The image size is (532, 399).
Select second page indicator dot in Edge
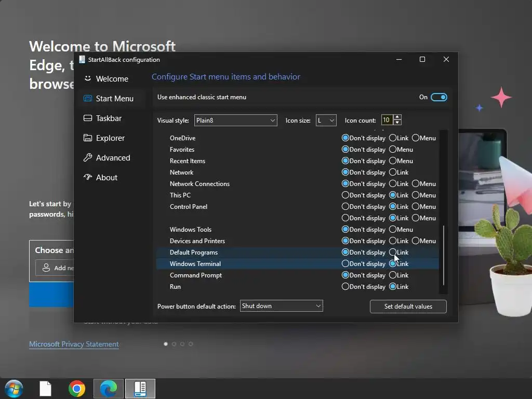(174, 344)
